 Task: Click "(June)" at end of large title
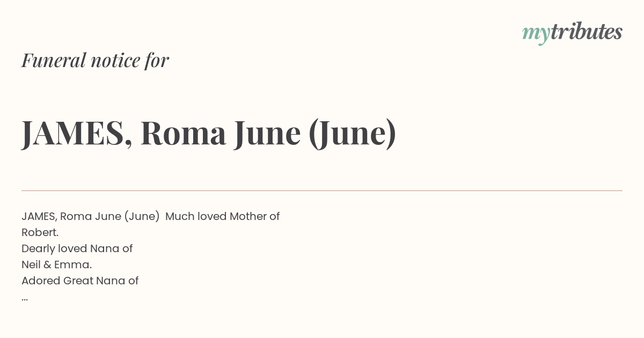click(353, 134)
